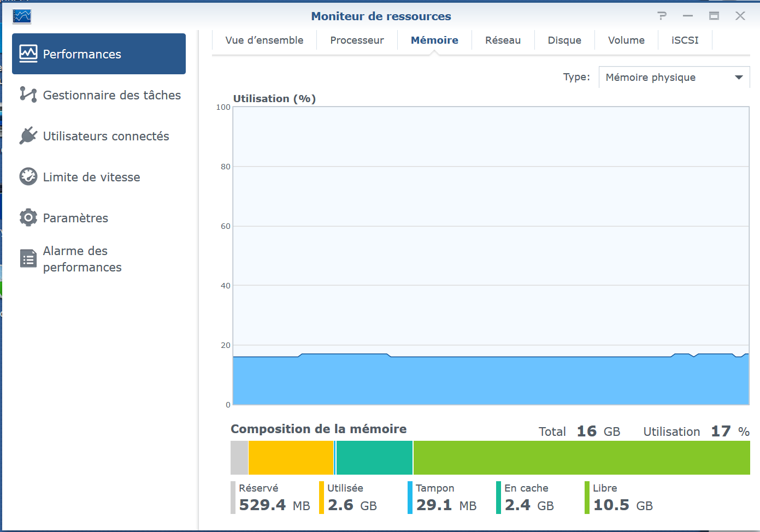
Task: Click the yellow Utilisée memory bar segment
Action: 291,458
